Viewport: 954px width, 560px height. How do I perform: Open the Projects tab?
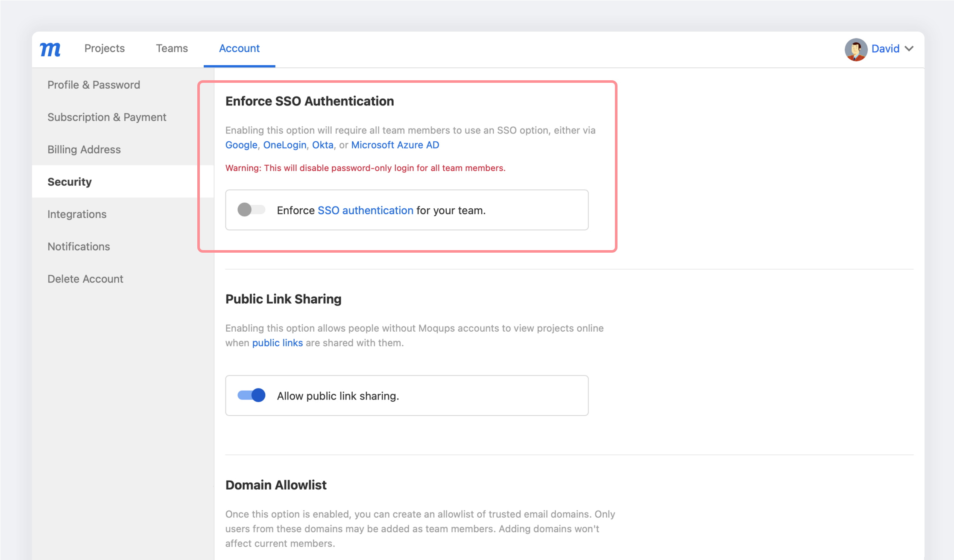104,48
